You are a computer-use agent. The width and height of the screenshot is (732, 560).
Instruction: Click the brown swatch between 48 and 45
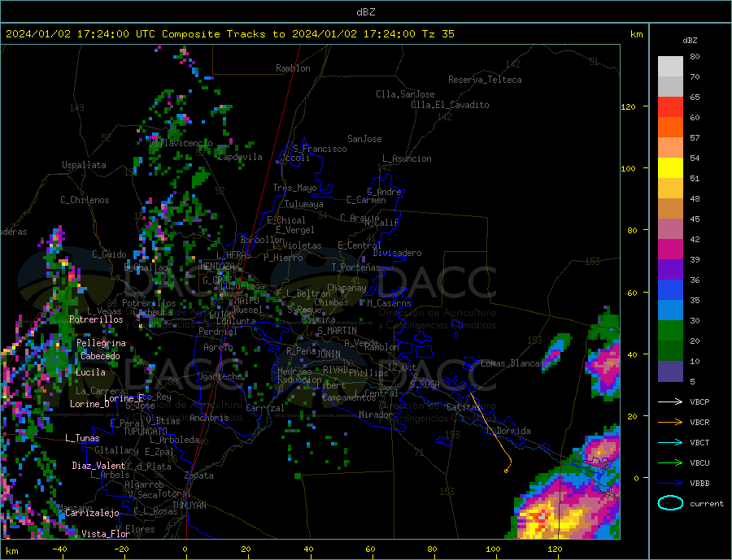point(670,209)
